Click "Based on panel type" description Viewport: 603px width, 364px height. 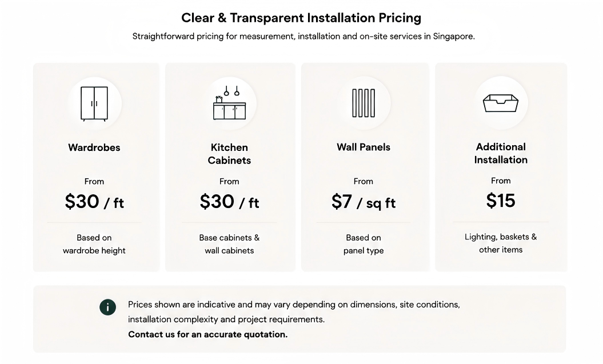(x=364, y=244)
